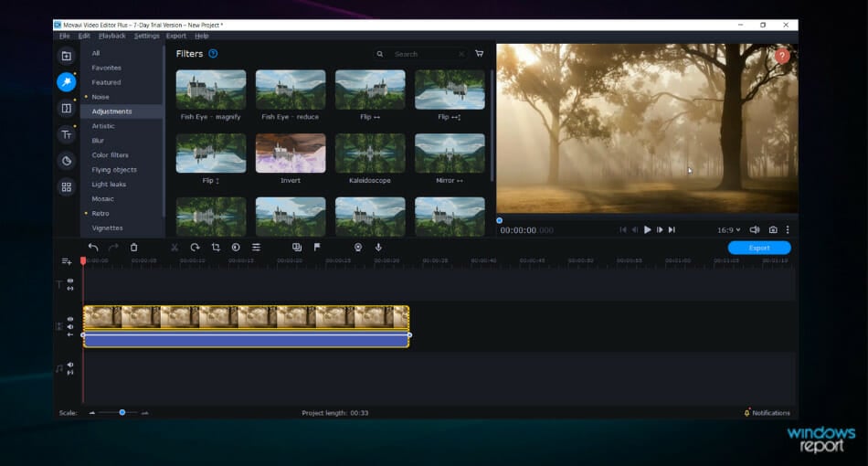Click the crop tool in timeline toolbar
The width and height of the screenshot is (868, 466).
pyautogui.click(x=216, y=248)
